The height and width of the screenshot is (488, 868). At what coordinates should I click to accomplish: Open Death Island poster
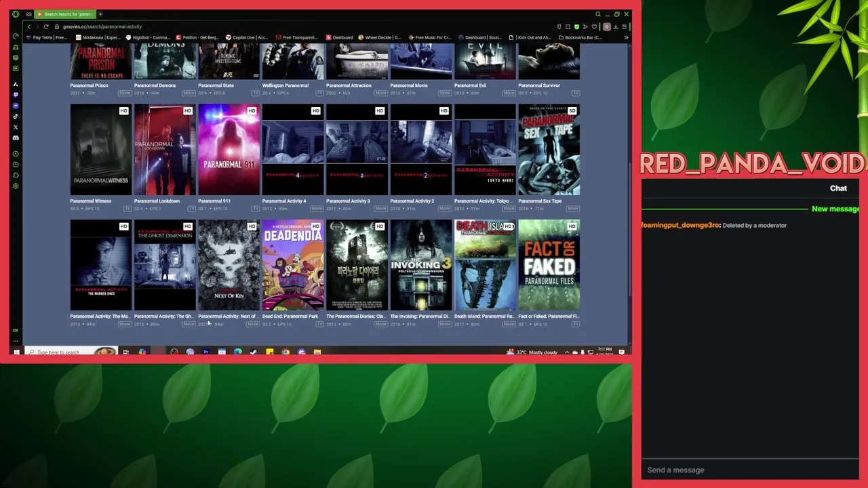tap(485, 265)
